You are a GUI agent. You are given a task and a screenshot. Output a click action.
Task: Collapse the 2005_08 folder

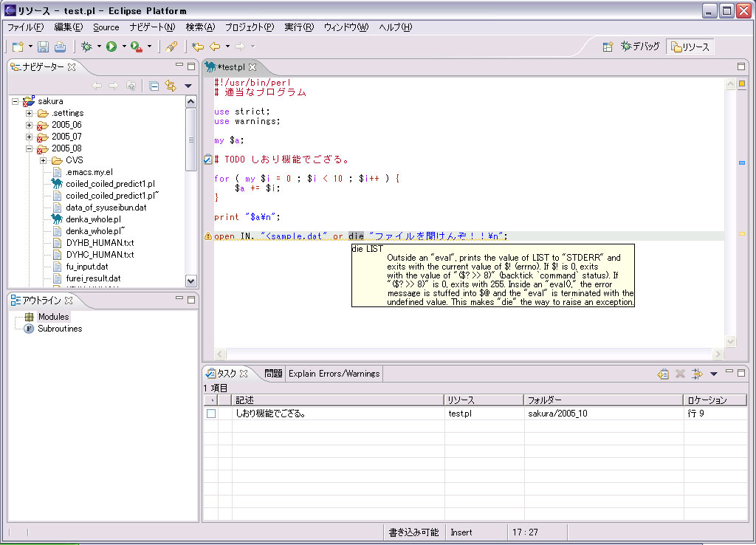(x=30, y=148)
